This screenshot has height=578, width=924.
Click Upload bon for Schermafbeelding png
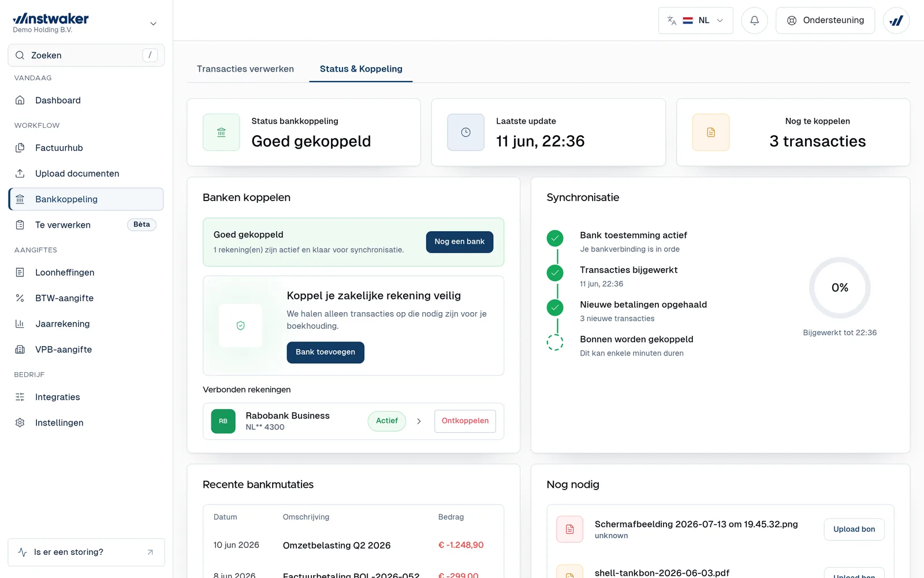[854, 529]
